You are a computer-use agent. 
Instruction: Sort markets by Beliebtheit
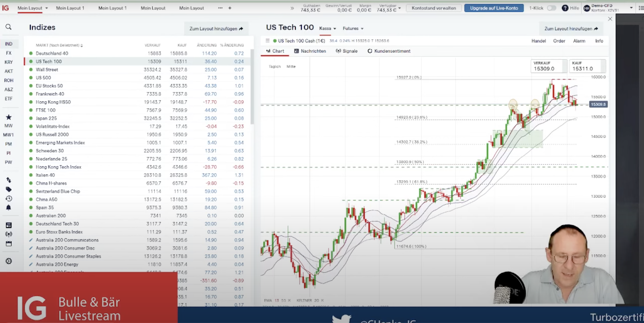point(59,45)
